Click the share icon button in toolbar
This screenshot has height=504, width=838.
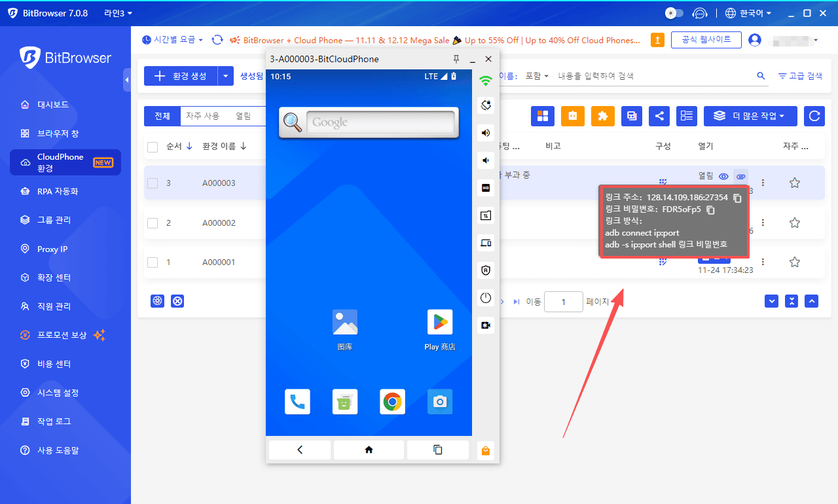(x=659, y=116)
